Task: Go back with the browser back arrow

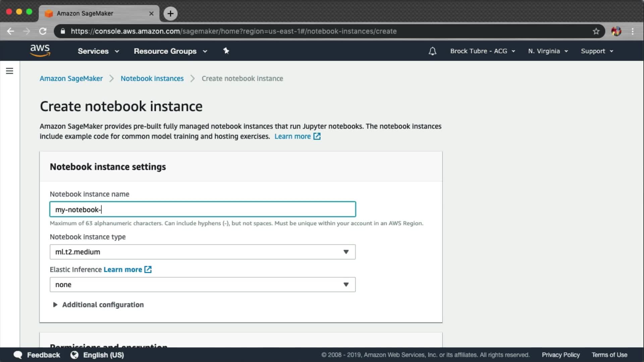Action: tap(11, 31)
